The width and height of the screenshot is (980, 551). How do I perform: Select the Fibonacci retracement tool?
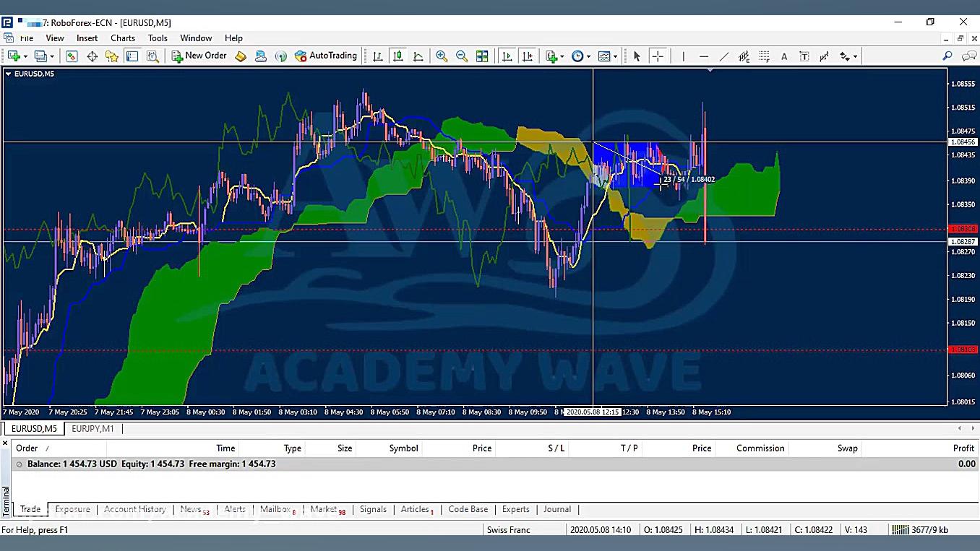764,56
